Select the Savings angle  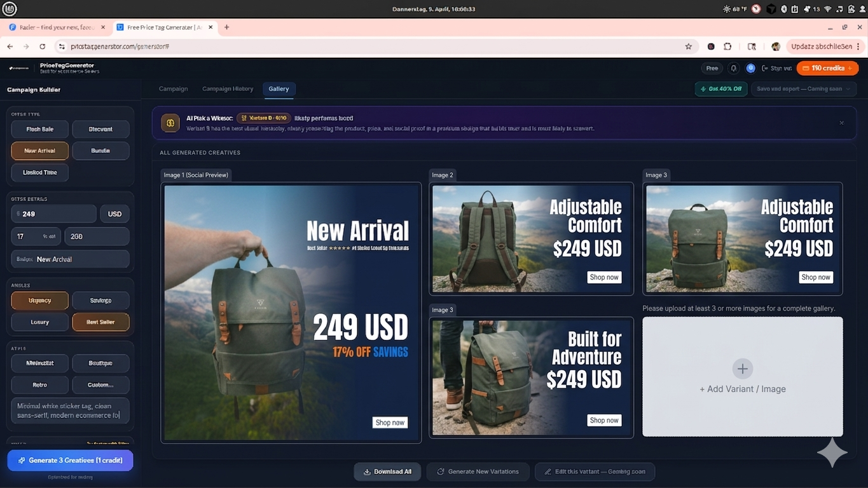coord(100,301)
